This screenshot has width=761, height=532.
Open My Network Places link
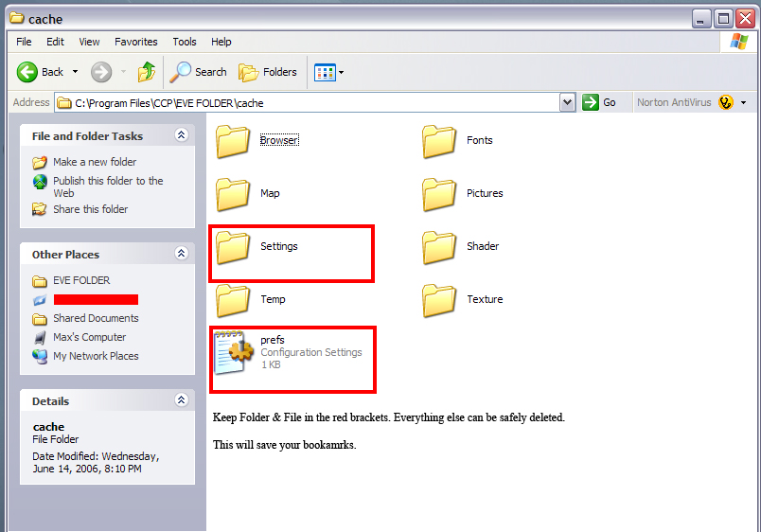pyautogui.click(x=96, y=356)
